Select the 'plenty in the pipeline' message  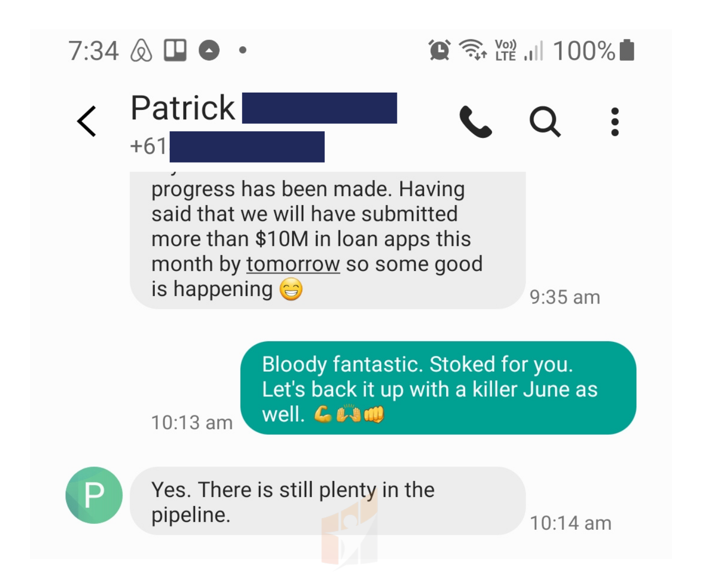(328, 501)
